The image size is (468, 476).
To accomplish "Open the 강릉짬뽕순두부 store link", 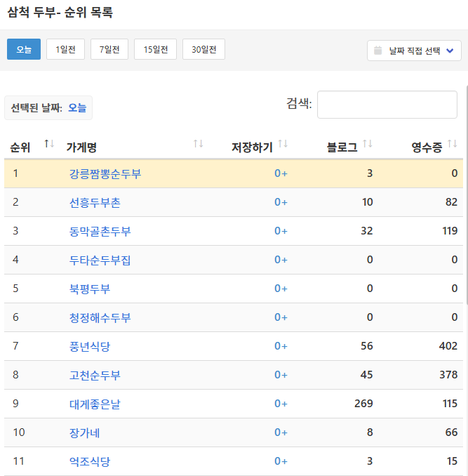I will (105, 173).
